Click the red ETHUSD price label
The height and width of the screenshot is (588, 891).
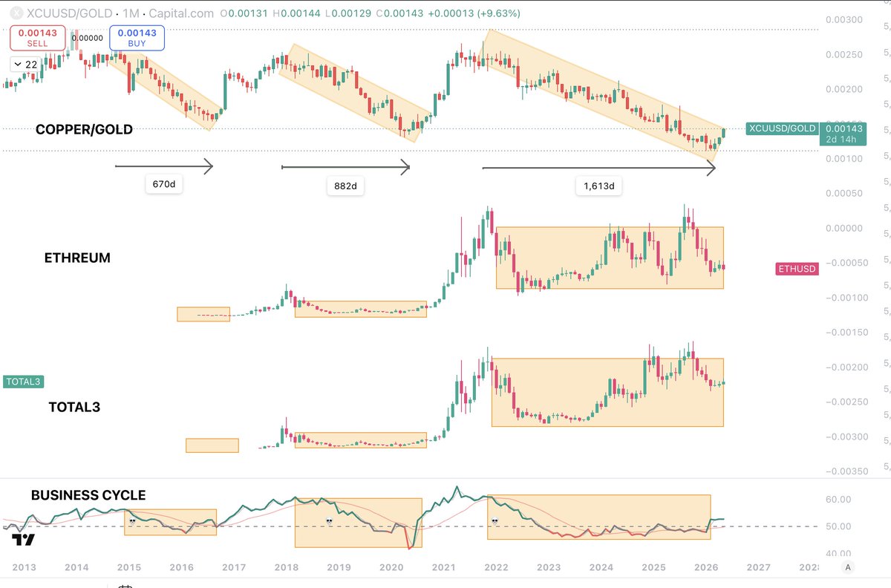point(797,269)
